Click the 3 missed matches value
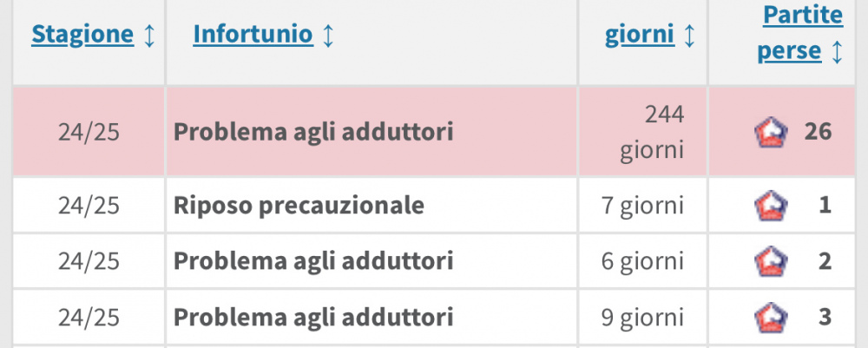 (x=825, y=317)
